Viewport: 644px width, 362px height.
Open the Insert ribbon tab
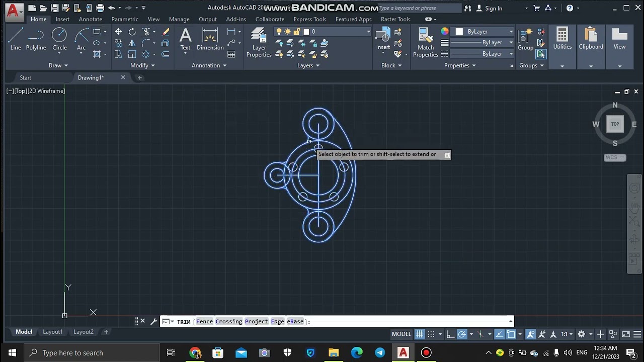pos(62,19)
